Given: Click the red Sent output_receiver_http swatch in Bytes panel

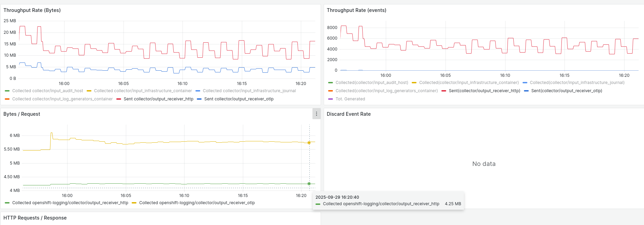Looking at the screenshot, I should point(119,99).
